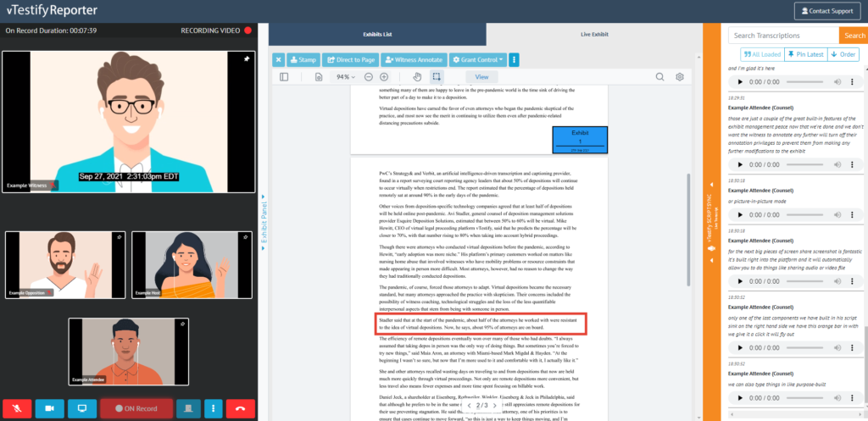
Task: Click seek bar under "it will fly out" entry
Action: coord(807,348)
